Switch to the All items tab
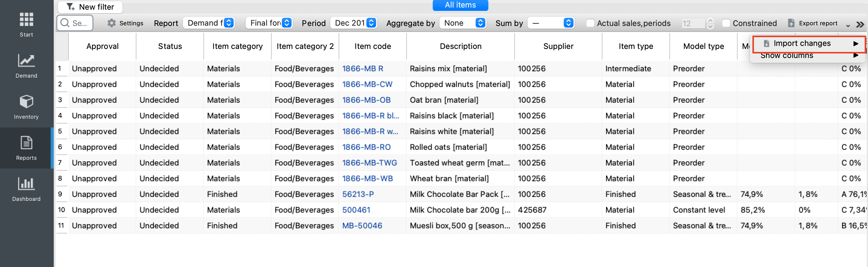The image size is (868, 267). (x=460, y=5)
